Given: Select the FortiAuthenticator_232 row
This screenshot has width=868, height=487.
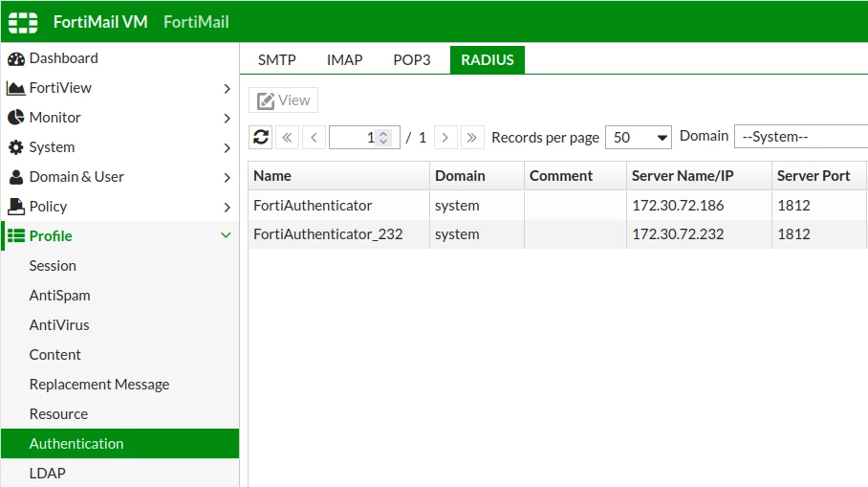Looking at the screenshot, I should point(557,234).
